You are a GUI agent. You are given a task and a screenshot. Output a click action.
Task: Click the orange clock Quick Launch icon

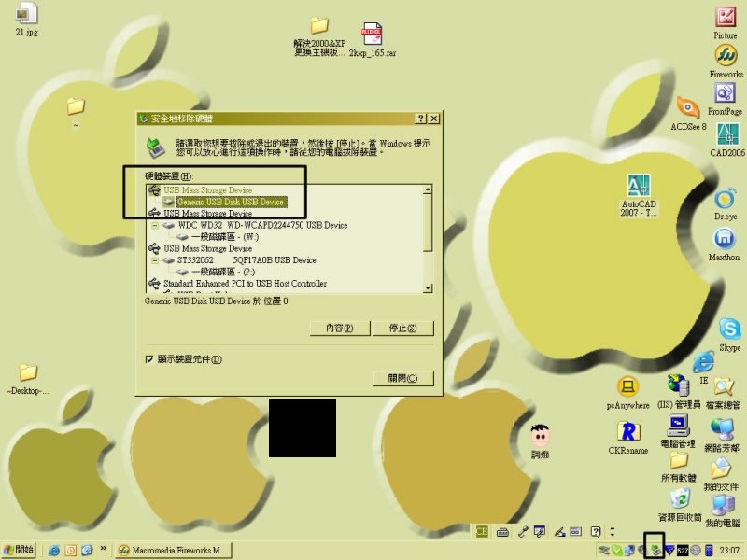[71, 551]
